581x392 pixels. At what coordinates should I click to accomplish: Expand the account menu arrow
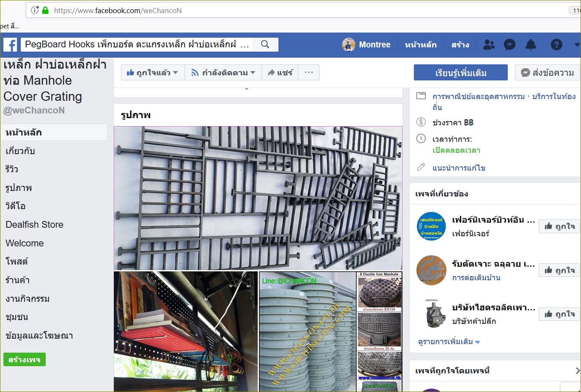click(x=577, y=44)
